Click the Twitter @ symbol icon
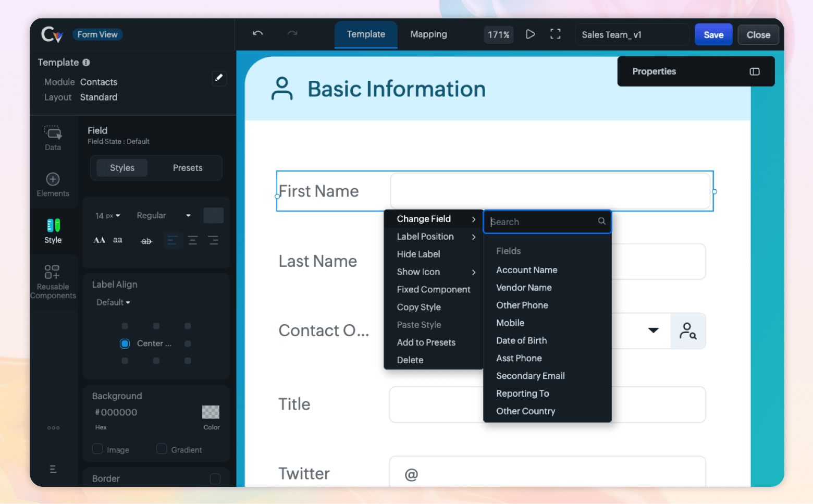The image size is (813, 504). [411, 474]
